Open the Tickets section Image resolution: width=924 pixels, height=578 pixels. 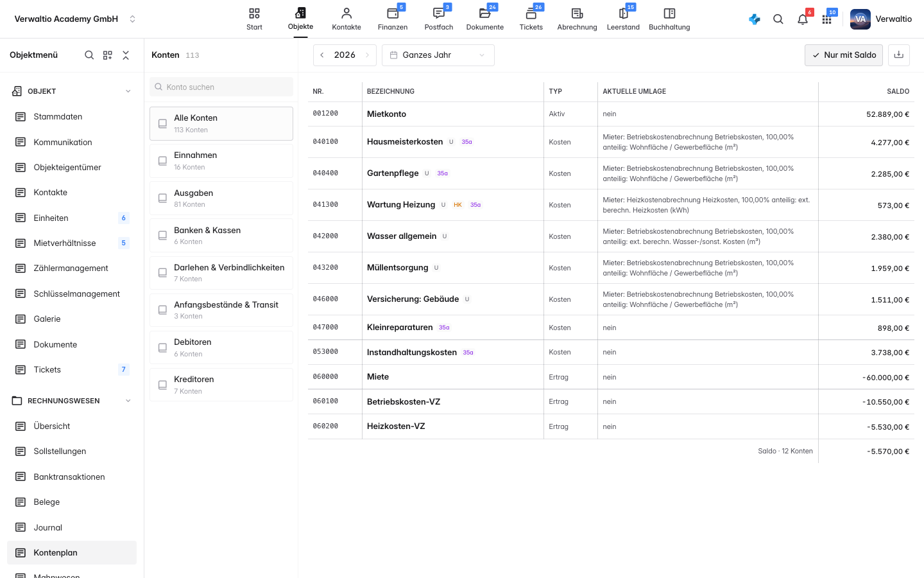(x=531, y=19)
